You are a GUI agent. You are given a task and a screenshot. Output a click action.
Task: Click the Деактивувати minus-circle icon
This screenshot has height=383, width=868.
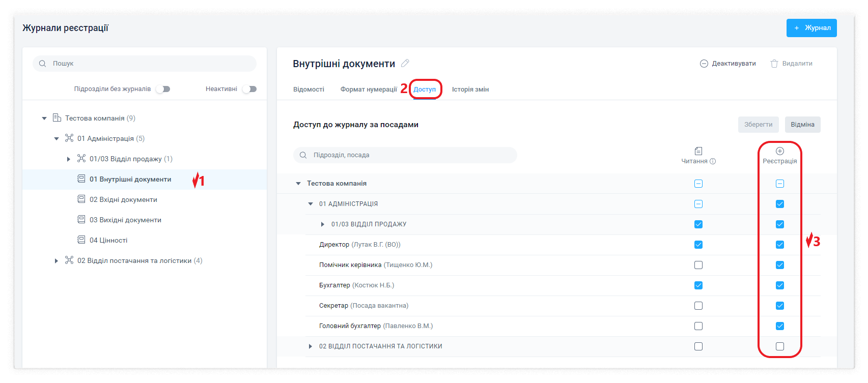(x=704, y=64)
